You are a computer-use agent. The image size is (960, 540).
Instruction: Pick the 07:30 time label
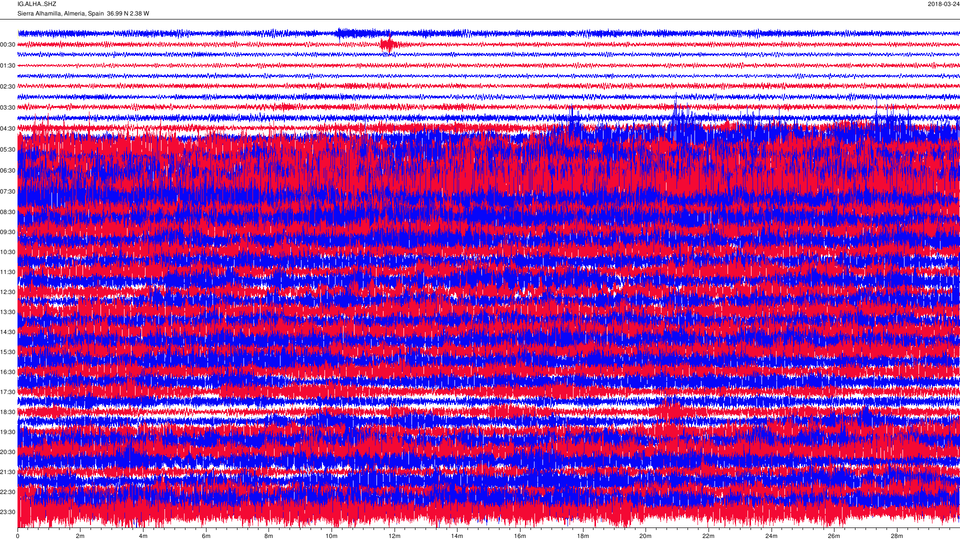[8, 192]
